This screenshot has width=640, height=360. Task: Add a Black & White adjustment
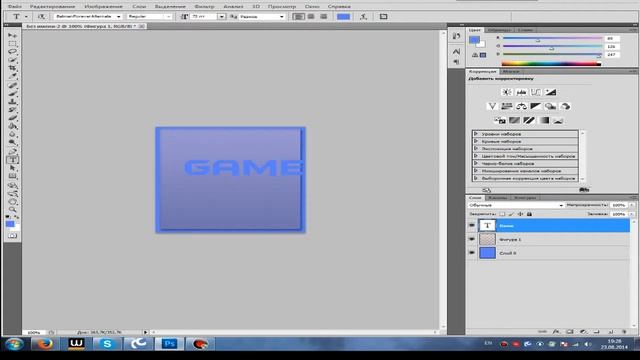(x=536, y=106)
